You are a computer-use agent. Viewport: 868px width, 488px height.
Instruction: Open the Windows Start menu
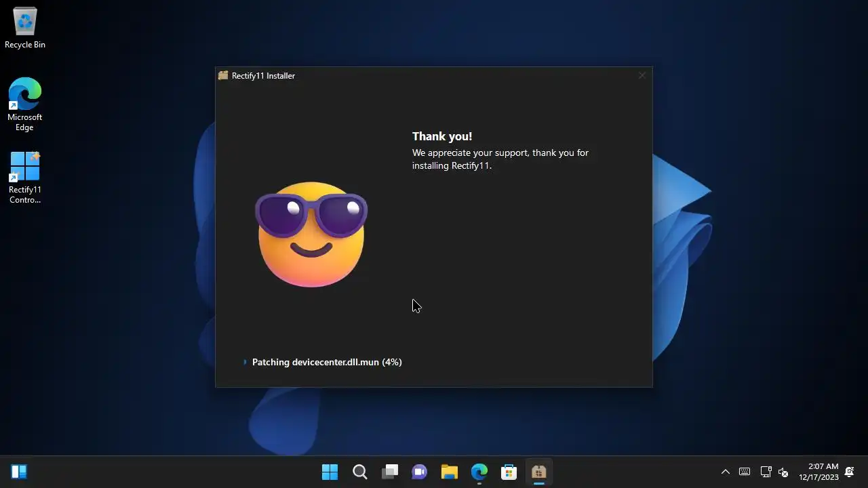[x=330, y=472]
